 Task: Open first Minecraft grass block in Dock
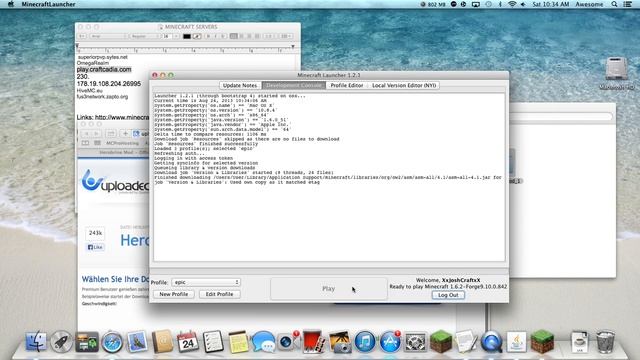[441, 342]
